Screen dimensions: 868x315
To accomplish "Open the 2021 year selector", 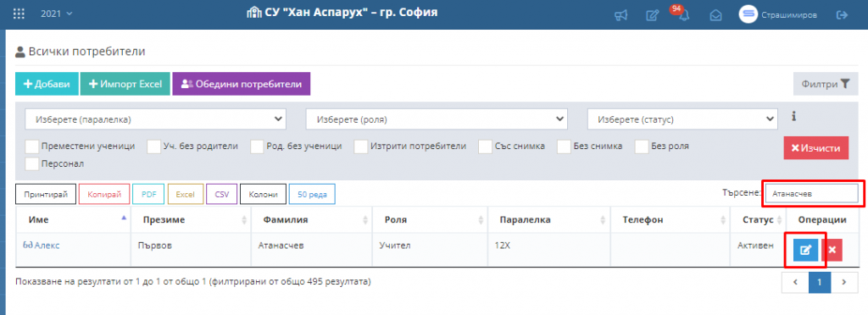I will tap(57, 14).
